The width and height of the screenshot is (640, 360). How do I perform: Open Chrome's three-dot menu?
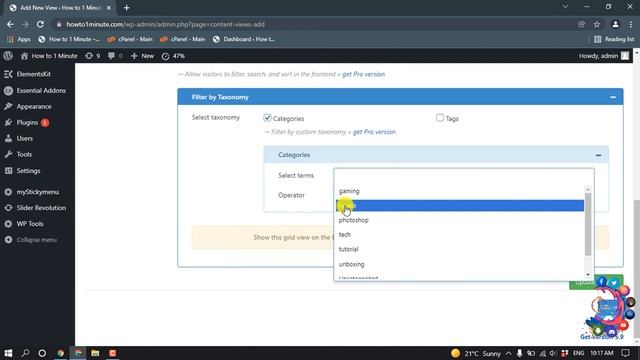(x=631, y=24)
